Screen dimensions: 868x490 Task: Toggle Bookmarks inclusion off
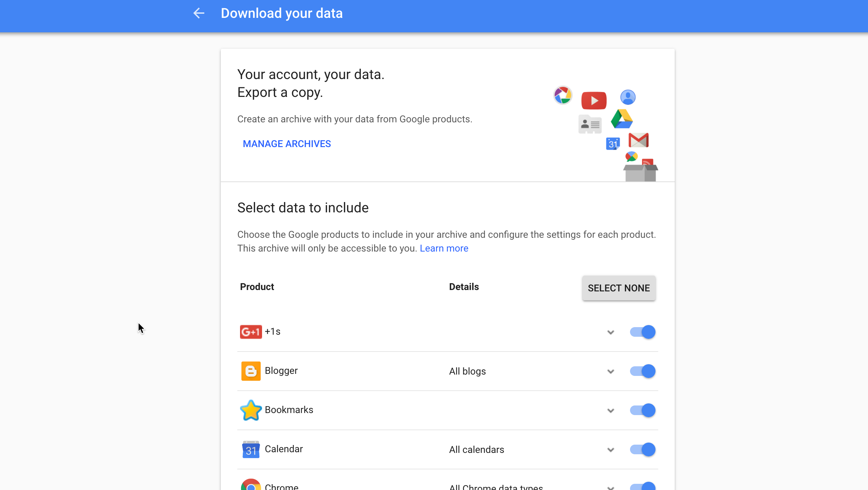(642, 410)
